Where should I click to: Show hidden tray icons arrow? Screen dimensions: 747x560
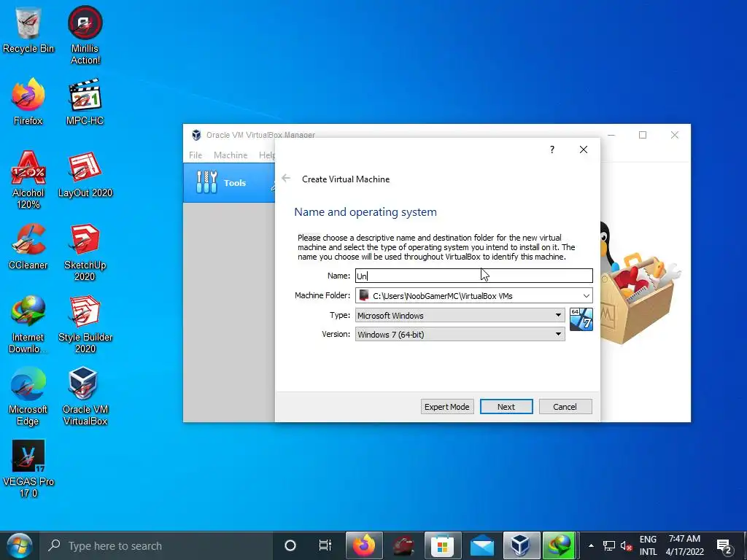[x=591, y=545]
